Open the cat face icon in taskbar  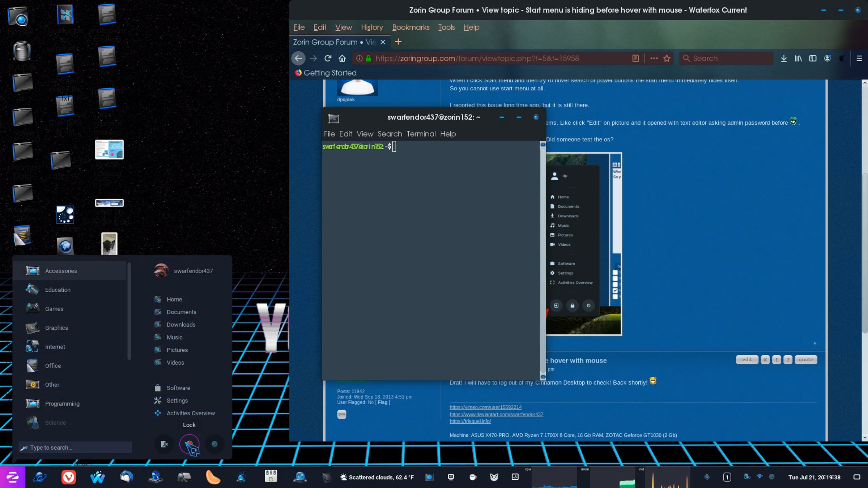tap(494, 477)
